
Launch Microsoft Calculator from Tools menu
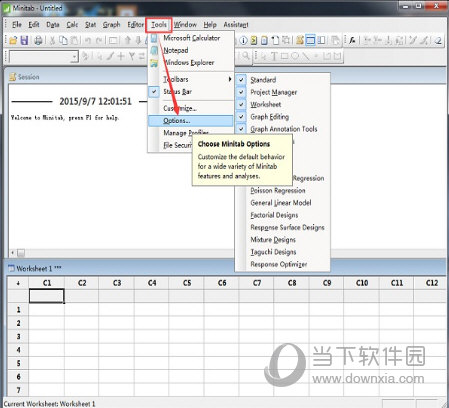192,38
